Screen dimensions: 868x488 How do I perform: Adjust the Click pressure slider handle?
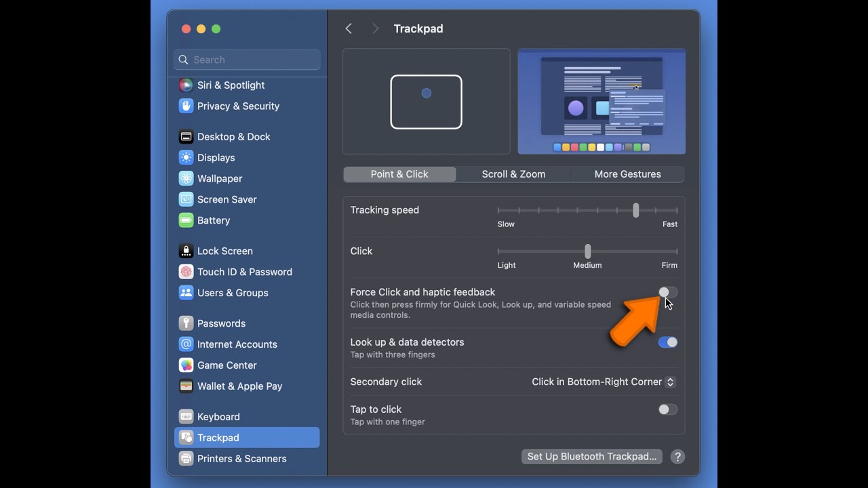[587, 251]
